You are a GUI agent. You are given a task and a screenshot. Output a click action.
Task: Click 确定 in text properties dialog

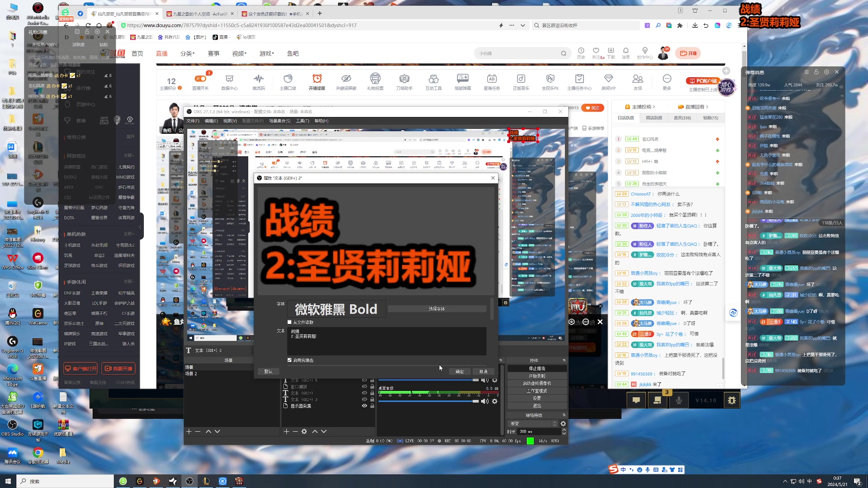(460, 371)
